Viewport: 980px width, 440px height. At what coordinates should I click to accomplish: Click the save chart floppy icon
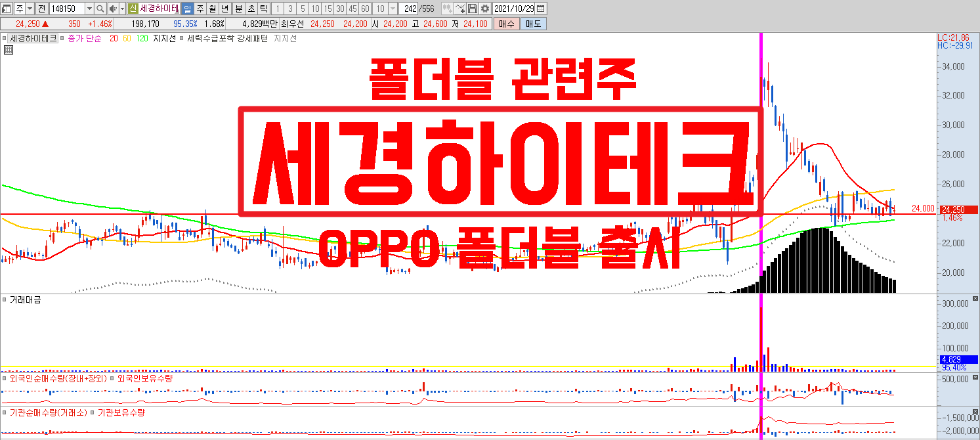(473, 9)
